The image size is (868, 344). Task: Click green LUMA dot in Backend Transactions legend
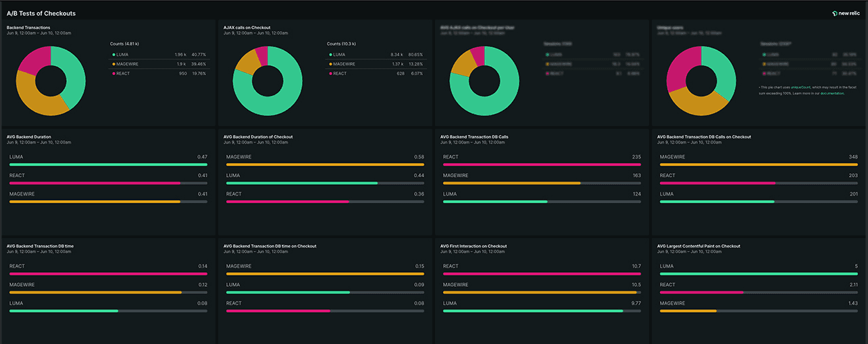coord(114,55)
